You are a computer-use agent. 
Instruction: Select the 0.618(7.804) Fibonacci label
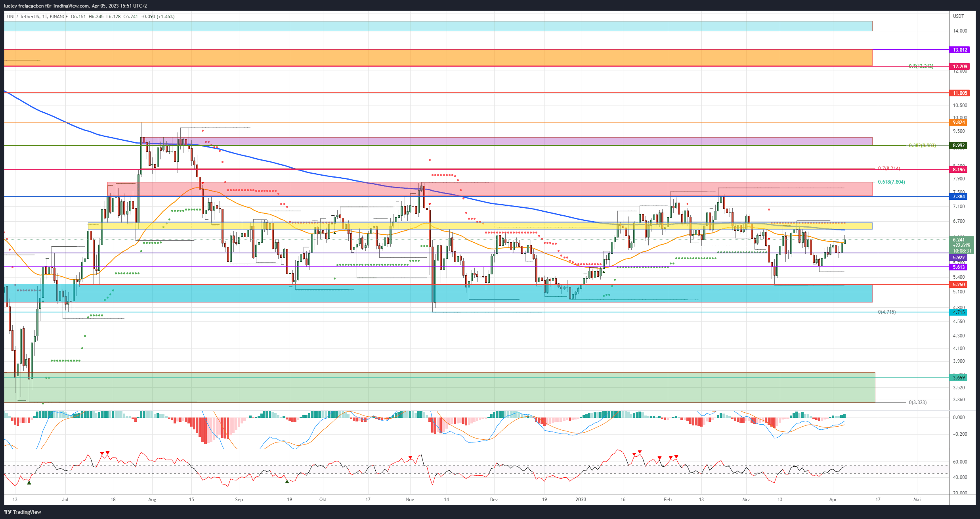point(891,182)
